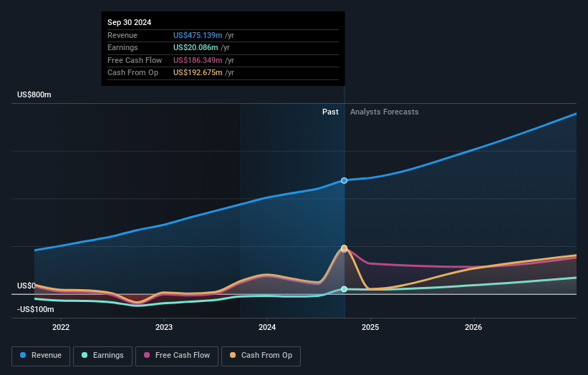Click the orange Cash From Op data point marker
Image resolution: width=588 pixels, height=375 pixels.
coord(344,248)
